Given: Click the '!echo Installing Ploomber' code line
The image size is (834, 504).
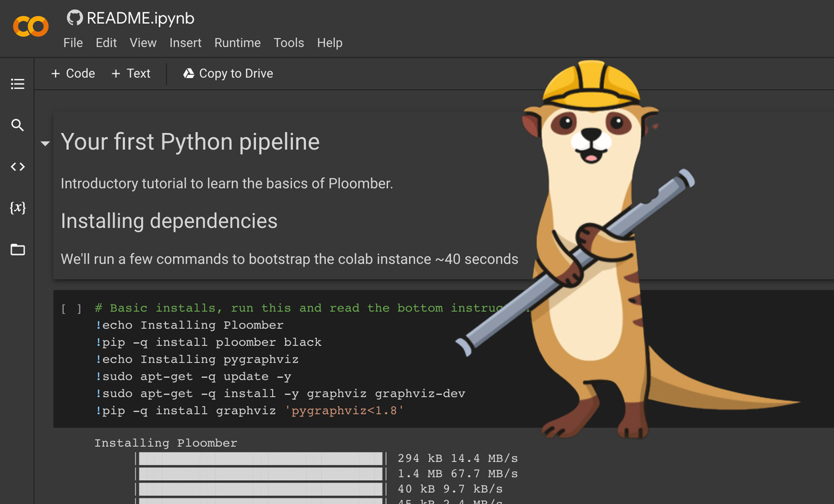Looking at the screenshot, I should (190, 325).
